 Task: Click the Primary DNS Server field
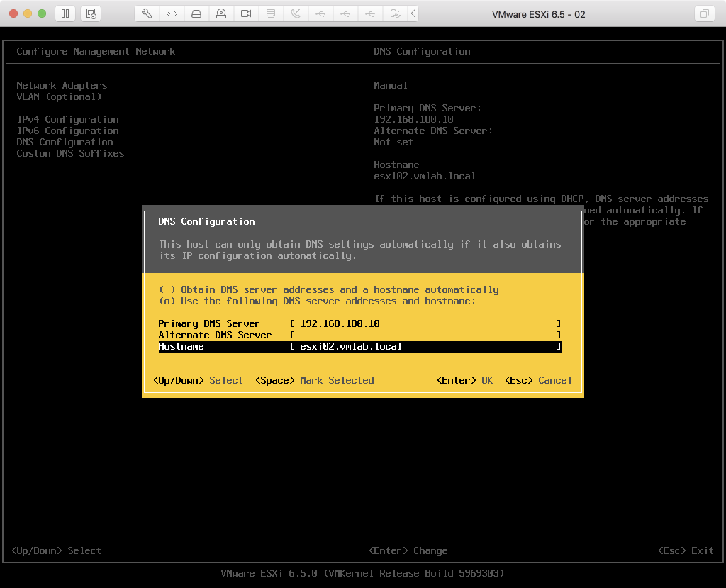[425, 323]
